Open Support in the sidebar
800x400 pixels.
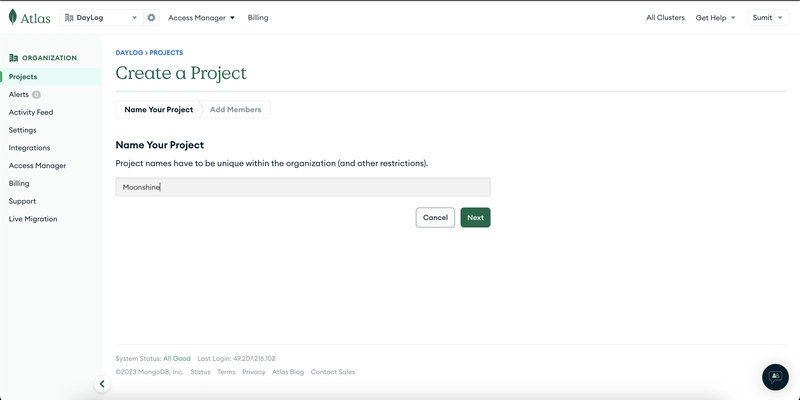[22, 201]
